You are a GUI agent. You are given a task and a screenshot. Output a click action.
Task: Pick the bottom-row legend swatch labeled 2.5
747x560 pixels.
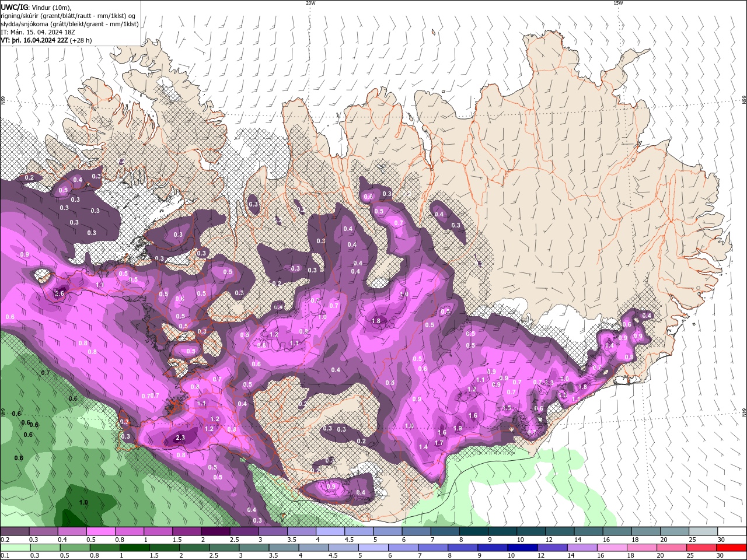click(224, 548)
